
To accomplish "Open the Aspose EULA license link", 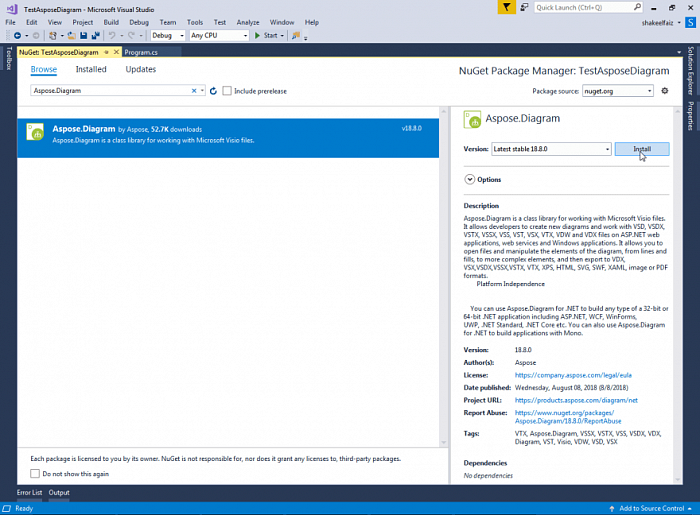I will [573, 375].
